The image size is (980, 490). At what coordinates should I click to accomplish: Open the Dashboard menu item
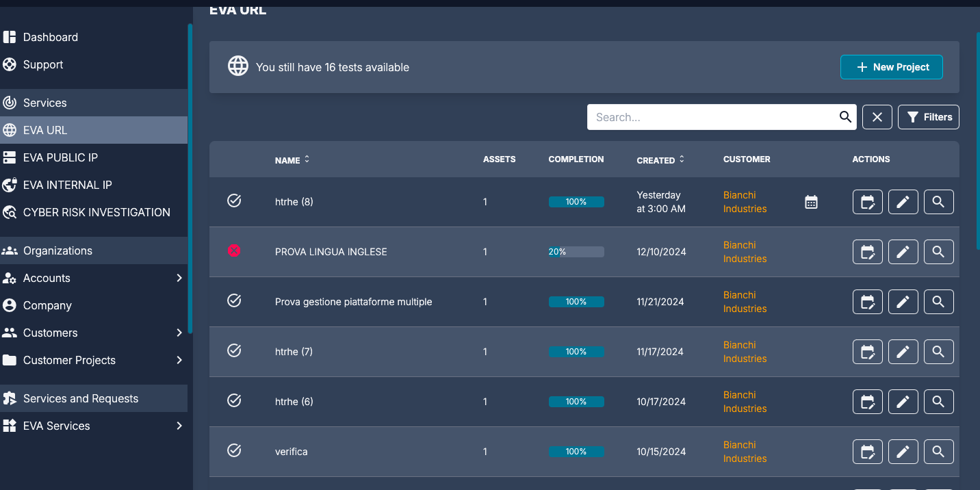point(50,37)
